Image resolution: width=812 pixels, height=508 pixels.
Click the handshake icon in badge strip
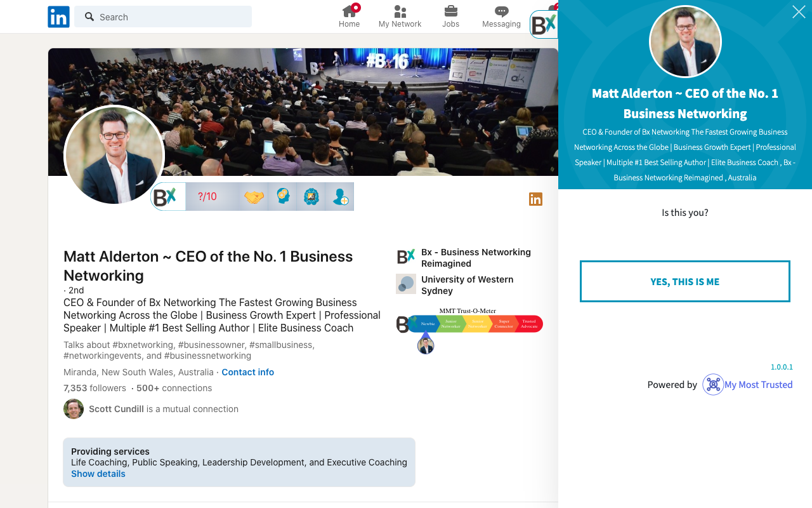(x=254, y=197)
